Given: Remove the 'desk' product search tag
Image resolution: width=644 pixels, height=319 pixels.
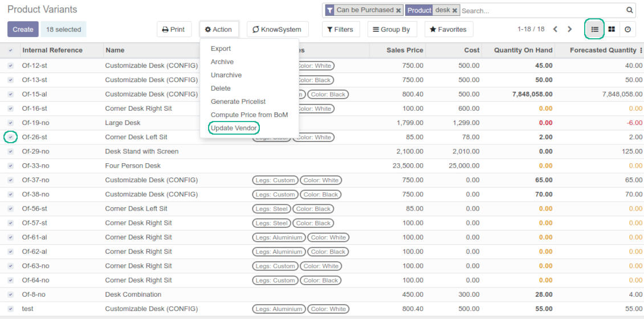Looking at the screenshot, I should point(455,10).
